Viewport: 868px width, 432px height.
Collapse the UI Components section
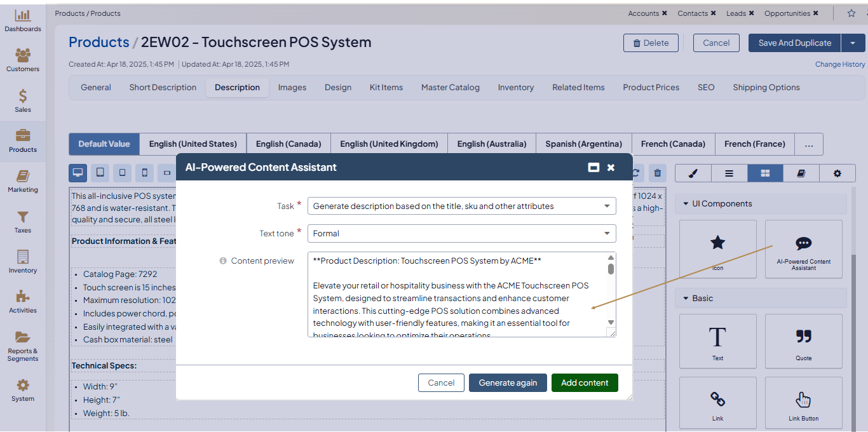686,204
